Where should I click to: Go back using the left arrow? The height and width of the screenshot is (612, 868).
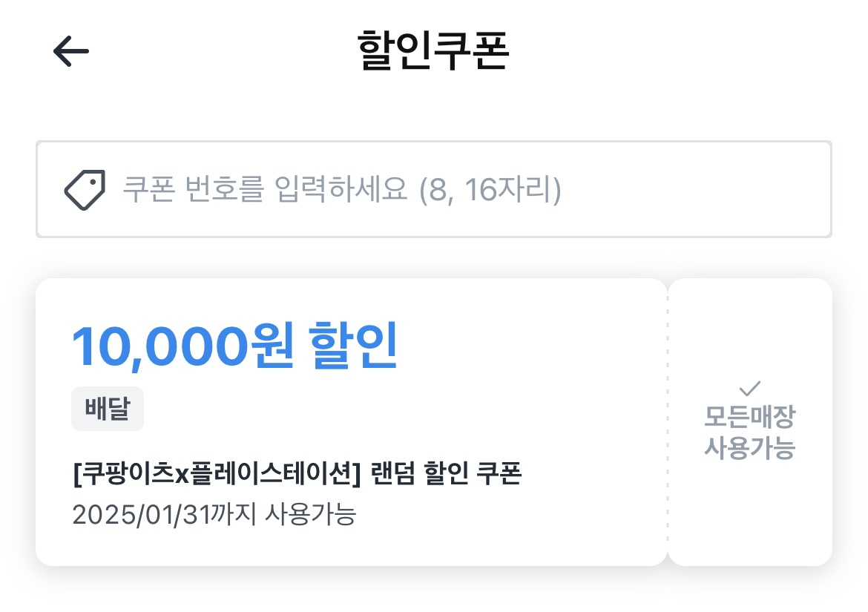pos(71,51)
